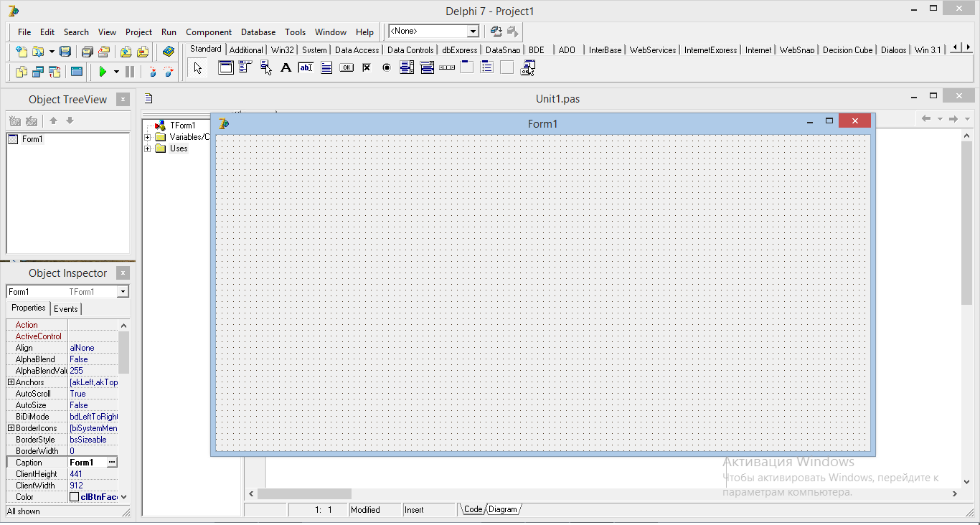This screenshot has width=980, height=525.
Task: Click the Step Over debug icon
Action: [169, 72]
